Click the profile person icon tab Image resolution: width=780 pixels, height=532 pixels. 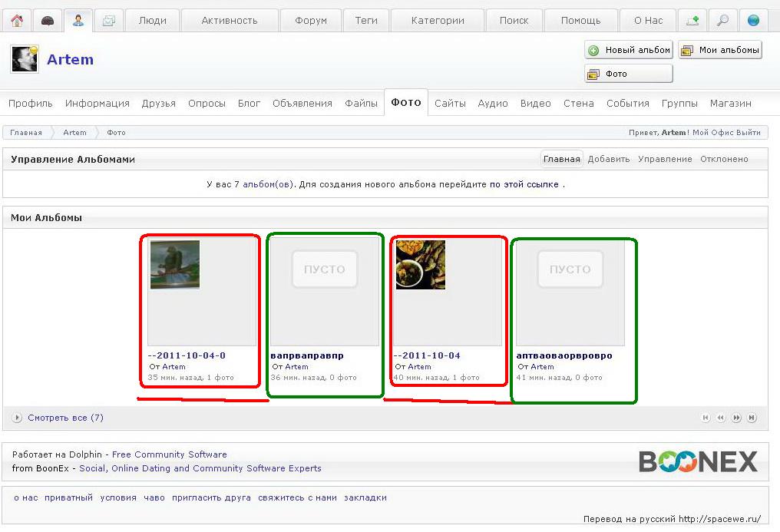(x=78, y=21)
